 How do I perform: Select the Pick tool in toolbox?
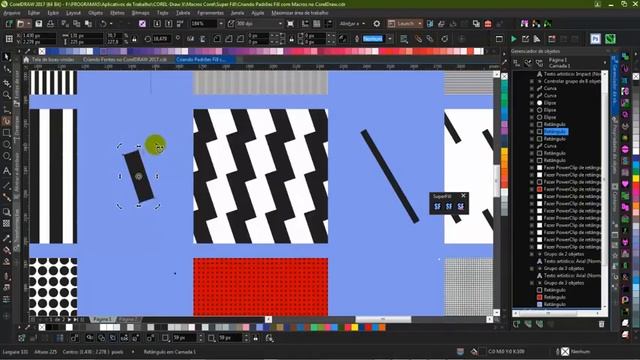(7, 57)
